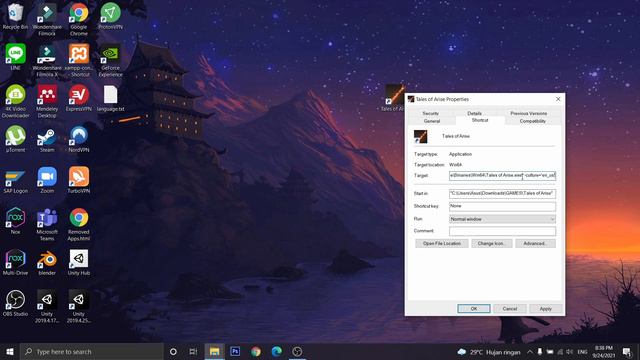Switch to the Details tab

click(474, 113)
